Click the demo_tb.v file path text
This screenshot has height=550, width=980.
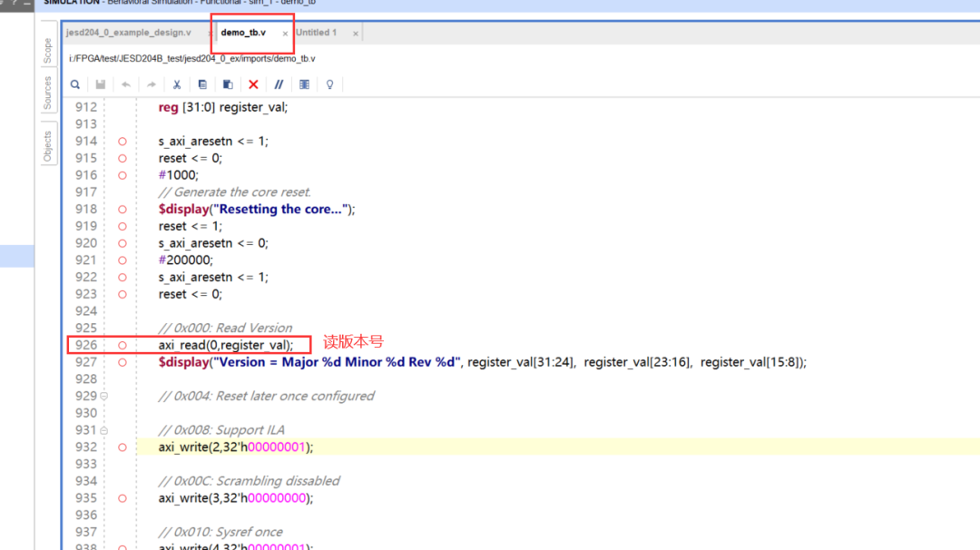tap(191, 59)
